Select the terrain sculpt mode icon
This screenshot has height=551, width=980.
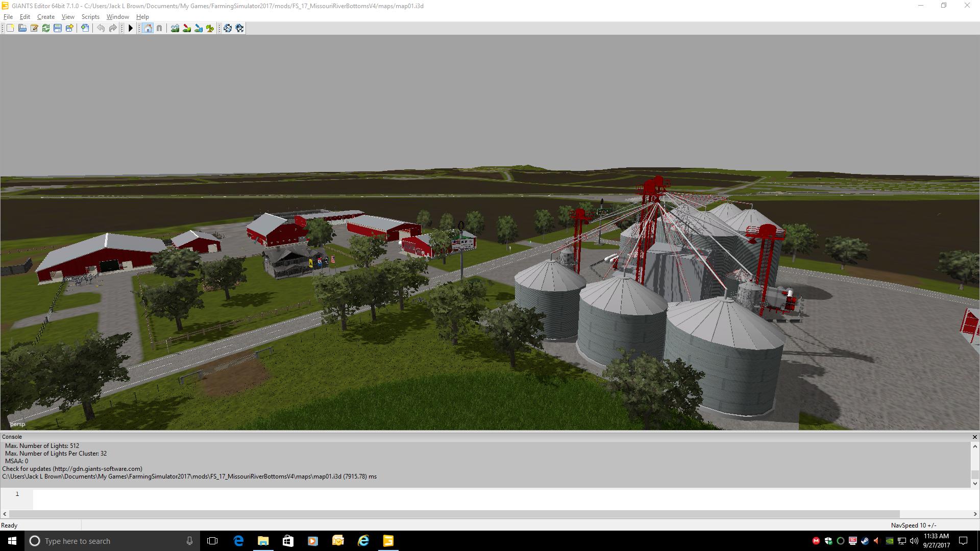[x=175, y=28]
